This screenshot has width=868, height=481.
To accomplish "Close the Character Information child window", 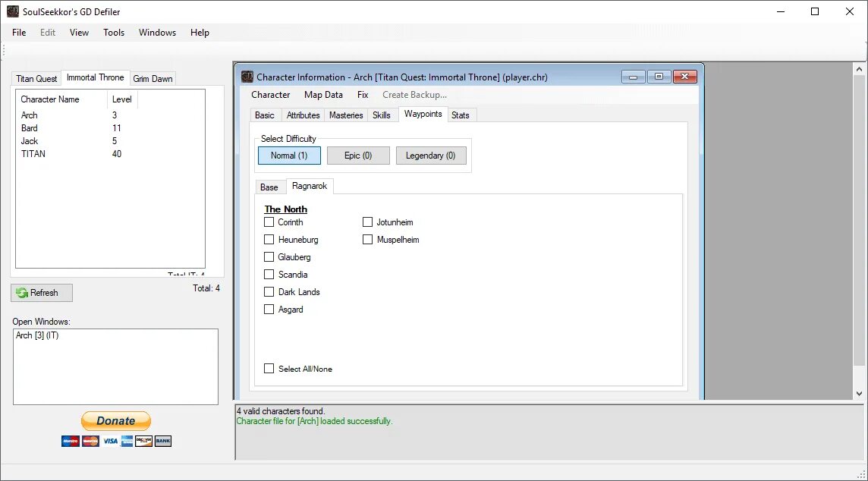I will click(685, 77).
